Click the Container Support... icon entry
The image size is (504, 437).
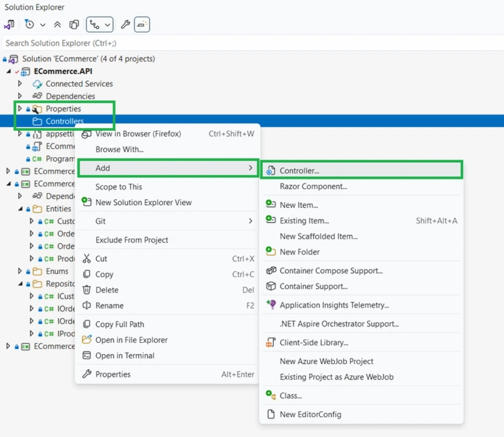point(271,286)
